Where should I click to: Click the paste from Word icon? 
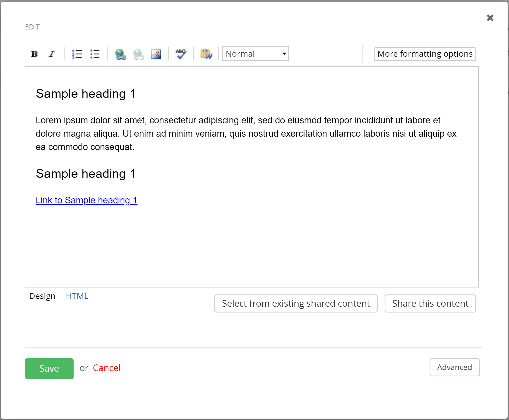click(x=206, y=54)
